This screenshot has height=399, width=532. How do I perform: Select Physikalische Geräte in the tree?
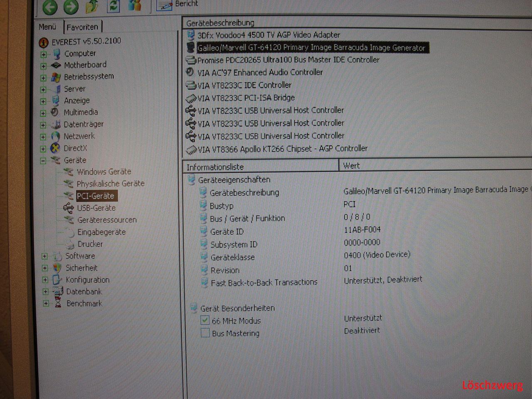[x=111, y=184]
